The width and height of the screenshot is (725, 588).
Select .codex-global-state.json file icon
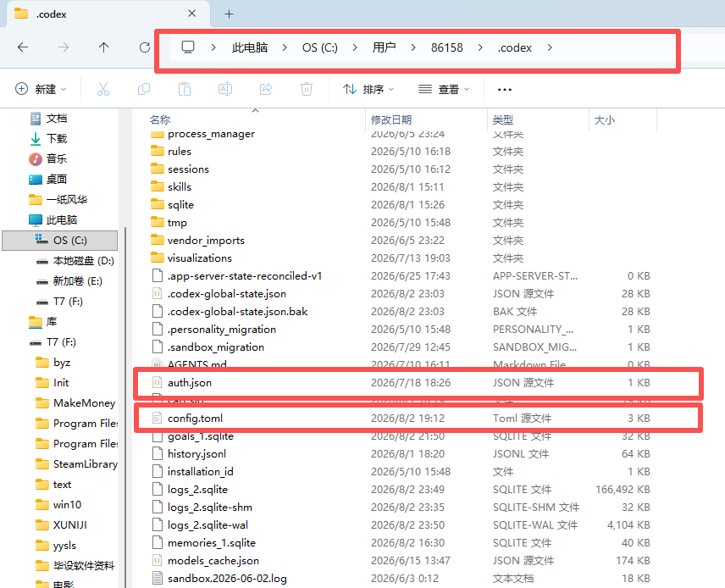point(158,293)
